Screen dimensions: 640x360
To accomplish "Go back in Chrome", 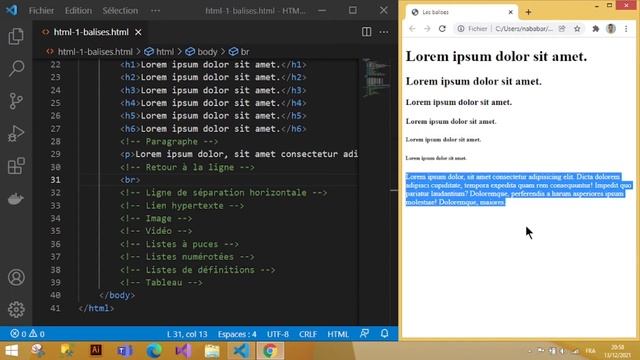I will 412,29.
